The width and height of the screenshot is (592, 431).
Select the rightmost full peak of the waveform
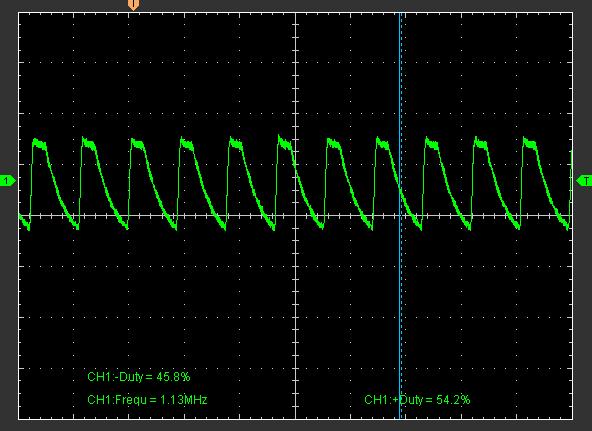pyautogui.click(x=529, y=143)
